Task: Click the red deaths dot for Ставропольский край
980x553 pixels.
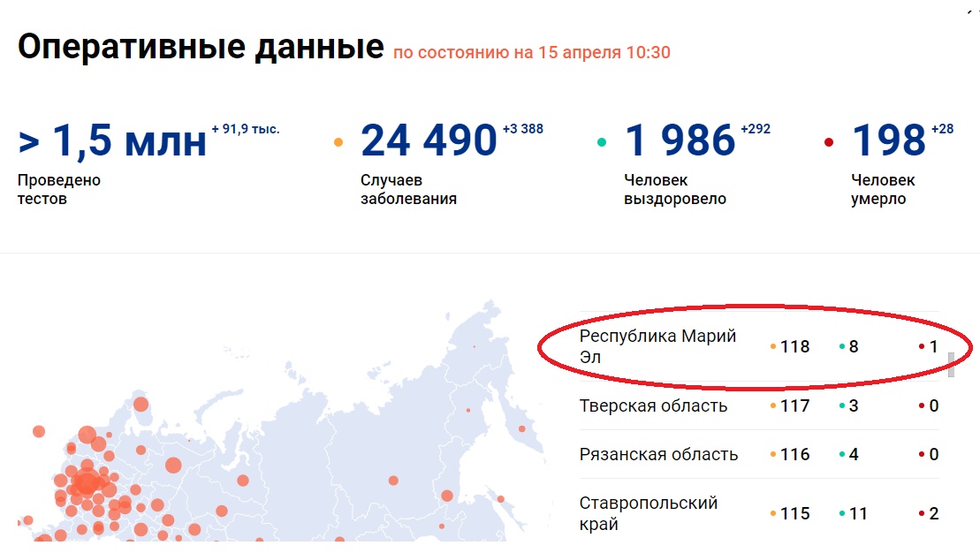Action: [923, 512]
